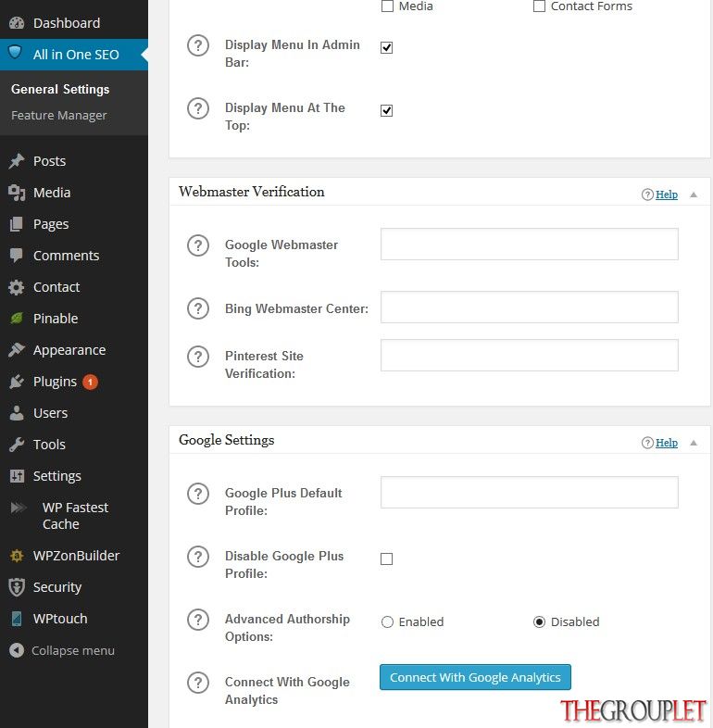Click help icon for Display Menu At The Top
Image resolution: width=713 pixels, height=728 pixels.
coord(198,108)
